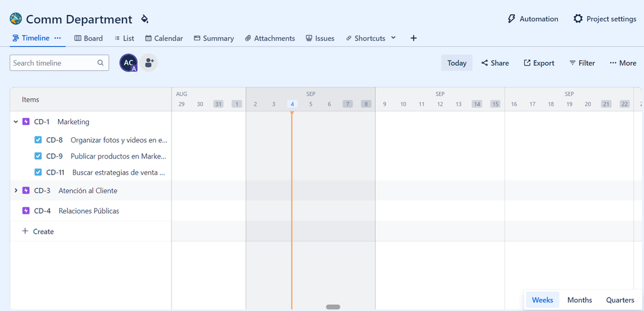Click the Share button
Viewport: 644px width, 311px height.
pos(495,62)
